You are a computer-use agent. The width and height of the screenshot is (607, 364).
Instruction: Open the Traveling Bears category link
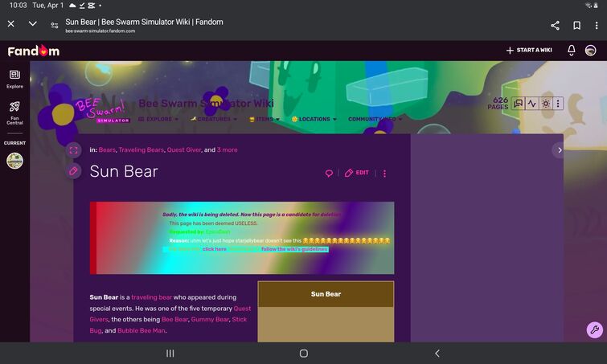[x=141, y=149]
